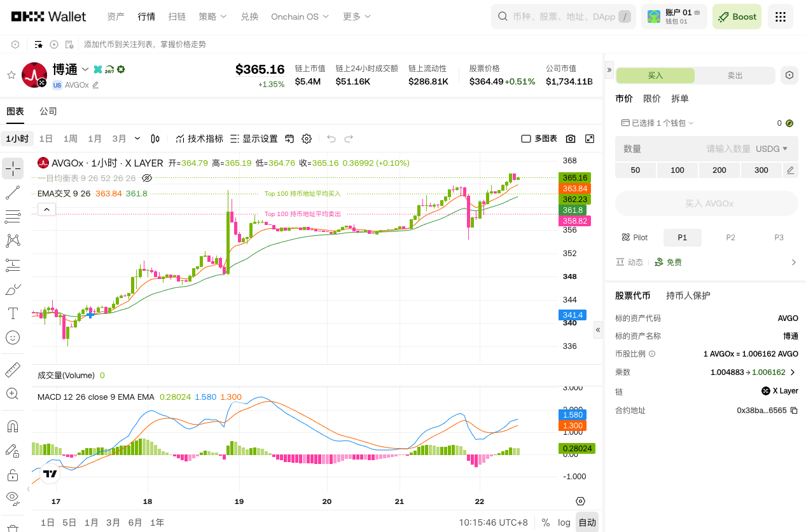The image size is (806, 532).
Task: Select the XABCD pattern tool
Action: tap(12, 241)
